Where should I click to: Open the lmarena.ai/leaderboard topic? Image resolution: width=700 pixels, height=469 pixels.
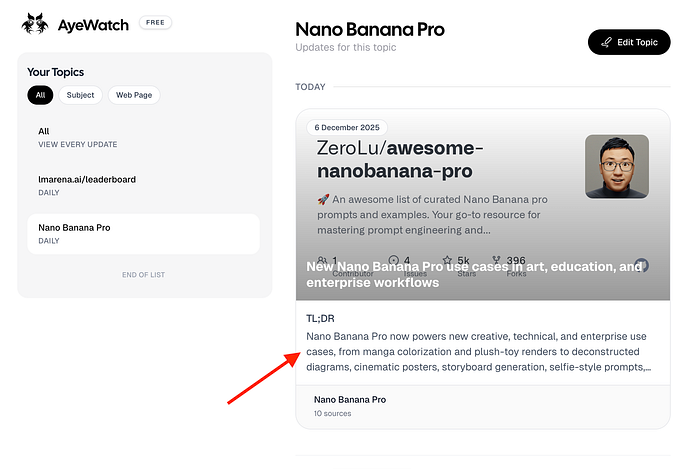point(86,185)
